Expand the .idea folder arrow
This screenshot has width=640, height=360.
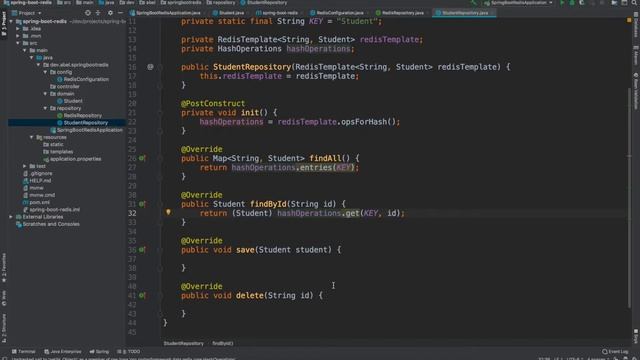tap(18, 29)
